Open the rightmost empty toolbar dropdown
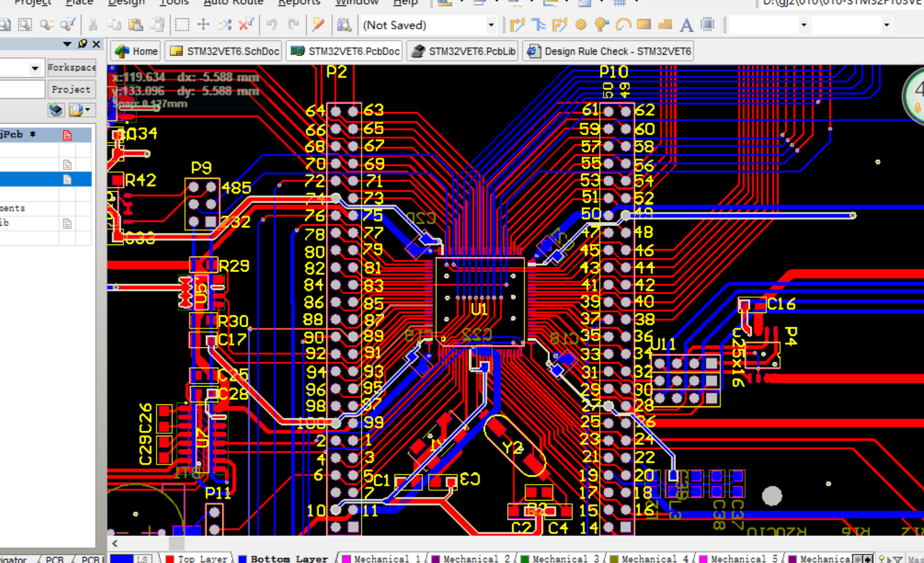This screenshot has width=924, height=563. [x=886, y=26]
